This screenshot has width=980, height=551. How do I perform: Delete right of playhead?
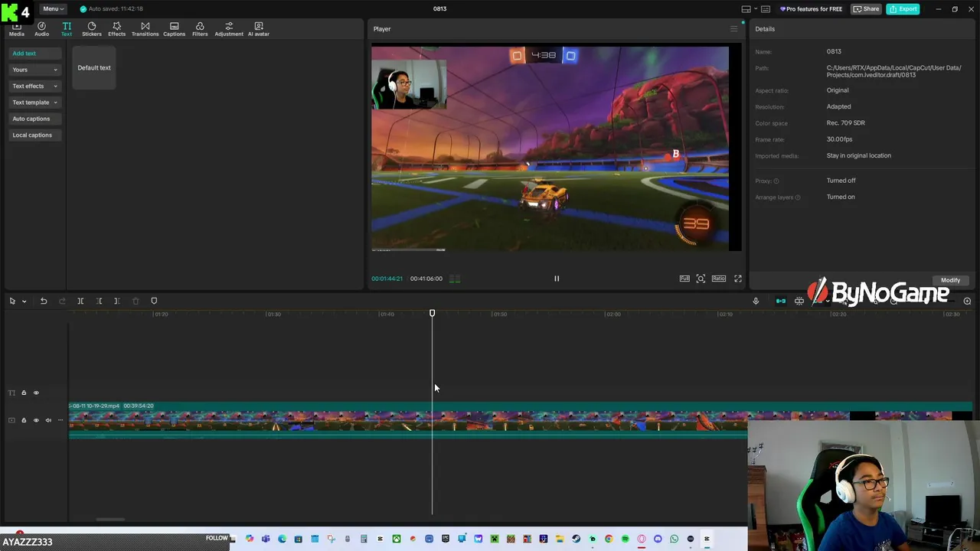[x=117, y=301]
